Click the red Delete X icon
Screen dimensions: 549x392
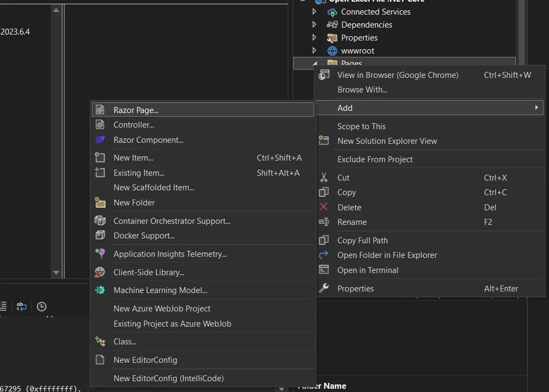coord(324,207)
